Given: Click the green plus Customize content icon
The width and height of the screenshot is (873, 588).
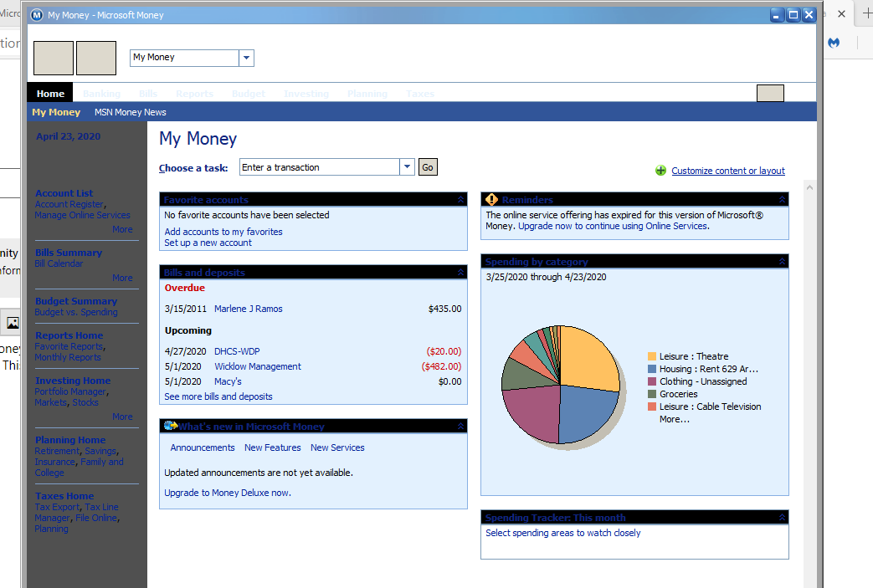Looking at the screenshot, I should coord(660,171).
